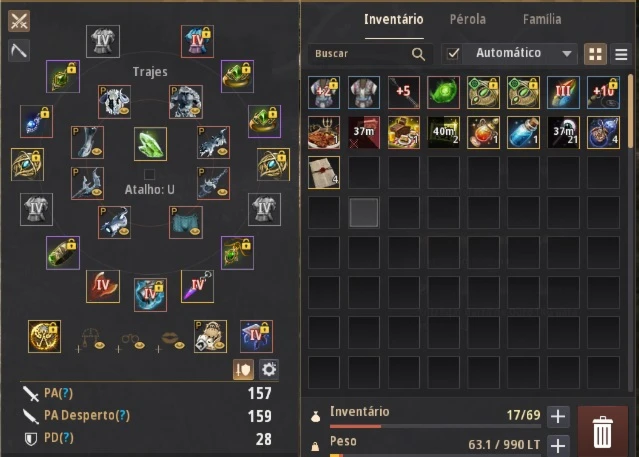Image resolution: width=639 pixels, height=457 pixels.
Task: Select the green crystal in equipment center
Action: [x=150, y=144]
